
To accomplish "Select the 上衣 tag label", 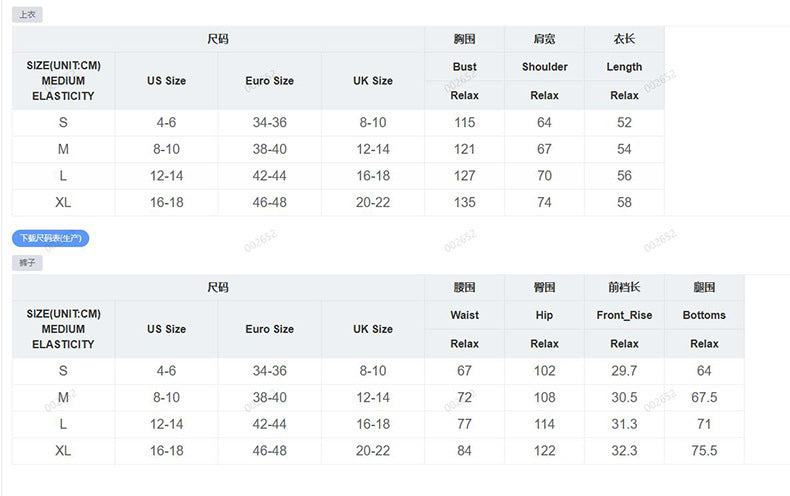I will 27,15.
